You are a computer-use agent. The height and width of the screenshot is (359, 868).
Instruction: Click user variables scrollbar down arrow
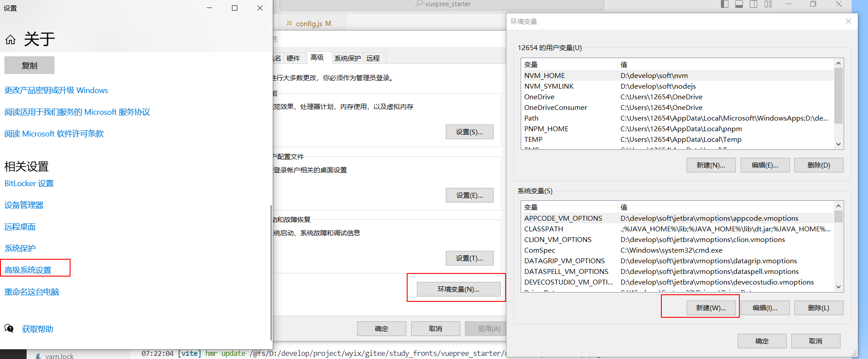(x=838, y=144)
